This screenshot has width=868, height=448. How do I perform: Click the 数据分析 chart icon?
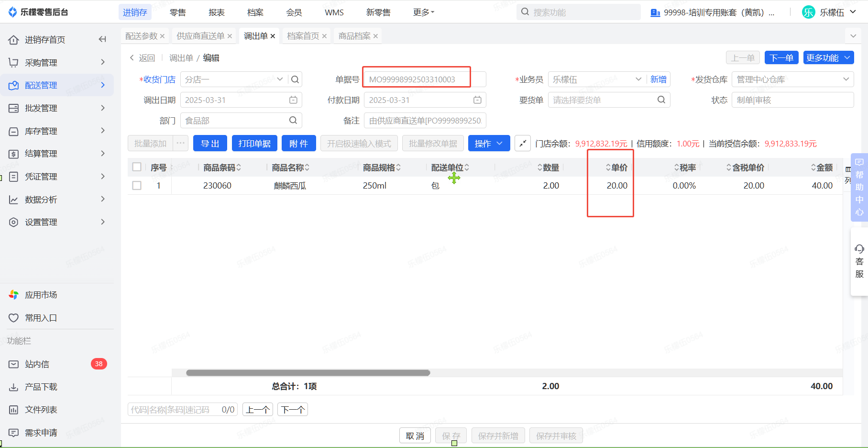13,200
